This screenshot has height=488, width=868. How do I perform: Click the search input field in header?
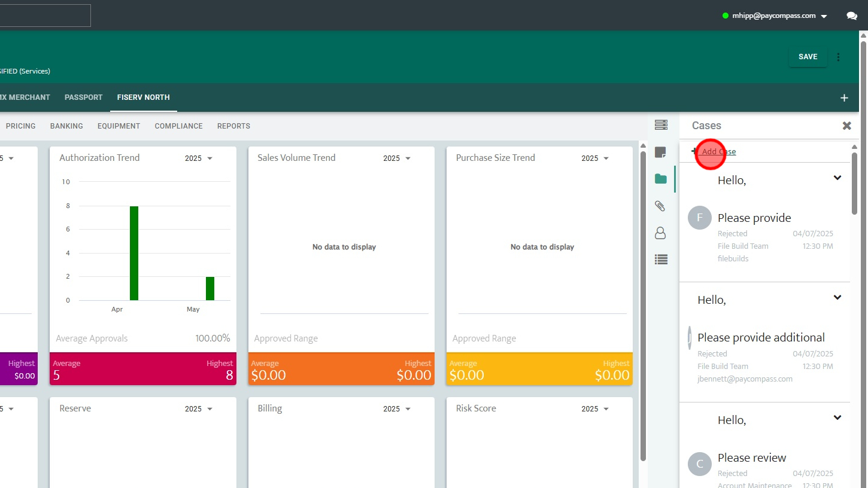pyautogui.click(x=45, y=16)
